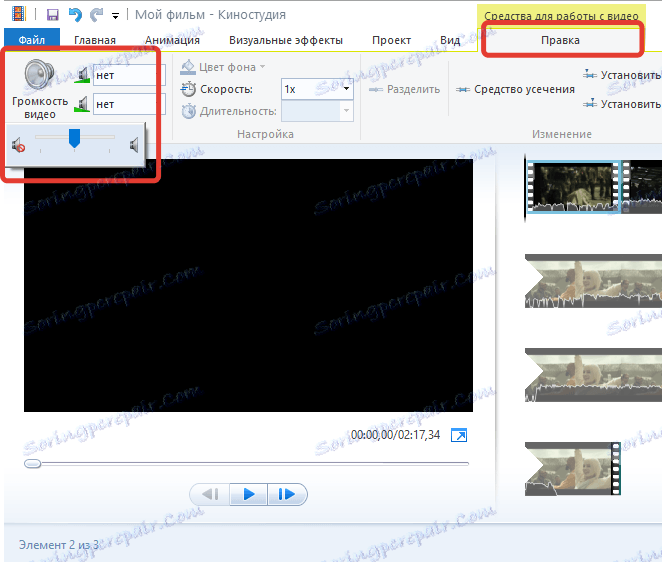The height and width of the screenshot is (562, 662).
Task: Open the fade-out dropdown showing нет
Action: (129, 104)
